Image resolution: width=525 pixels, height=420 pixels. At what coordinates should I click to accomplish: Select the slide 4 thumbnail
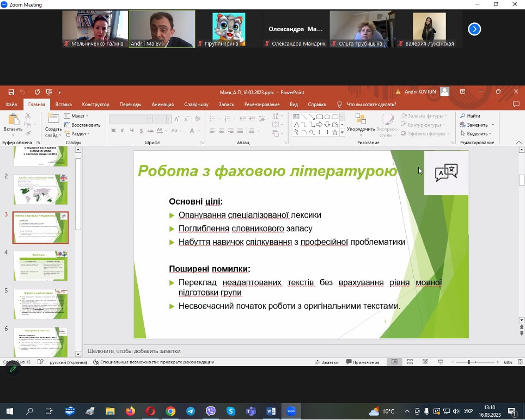coord(41,265)
